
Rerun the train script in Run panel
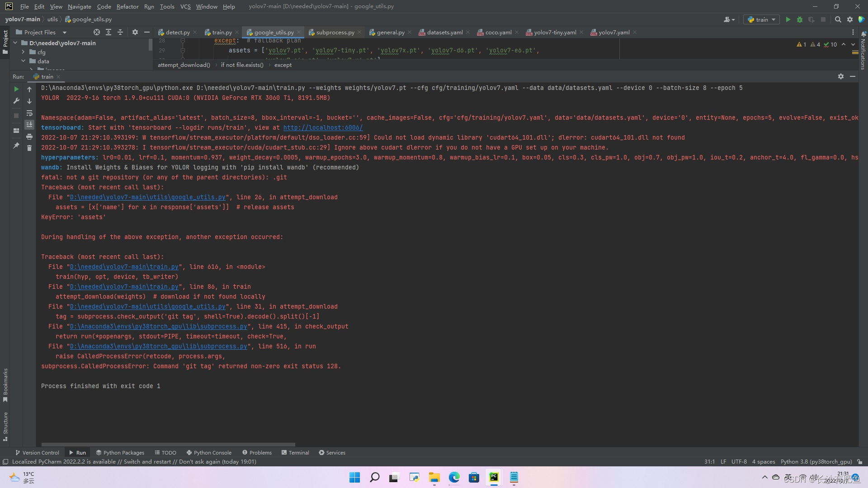[16, 89]
